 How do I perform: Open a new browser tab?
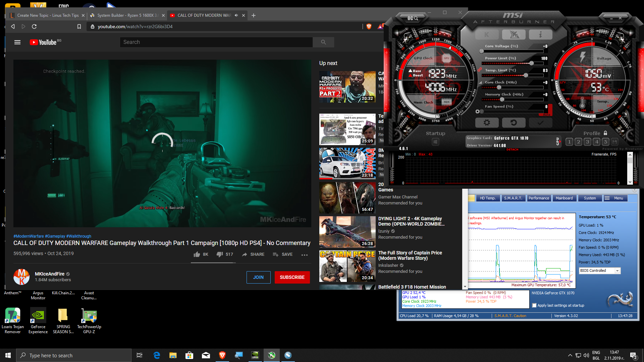click(x=254, y=15)
